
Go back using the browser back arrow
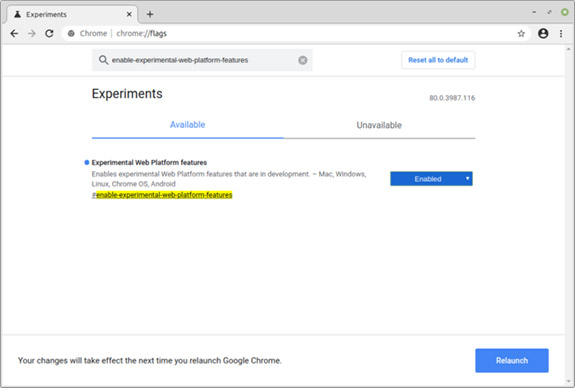tap(14, 33)
